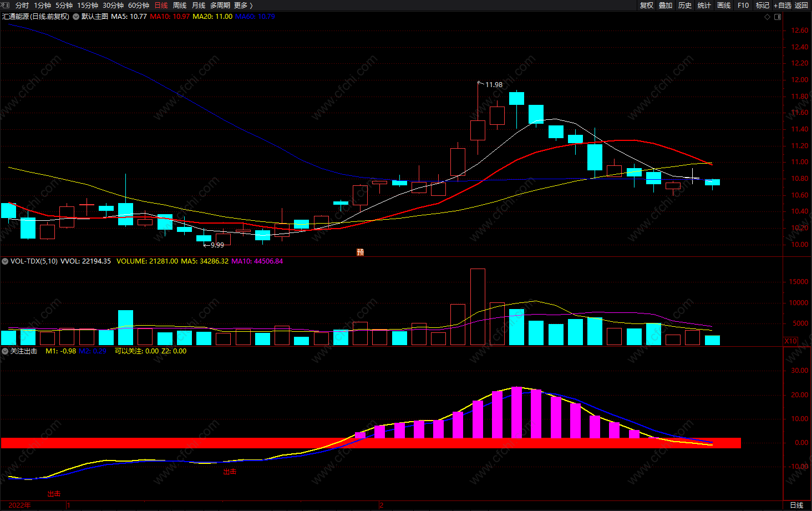Activate the 画线 drawing tools button
Screen dimensions: 812x511
point(724,5)
